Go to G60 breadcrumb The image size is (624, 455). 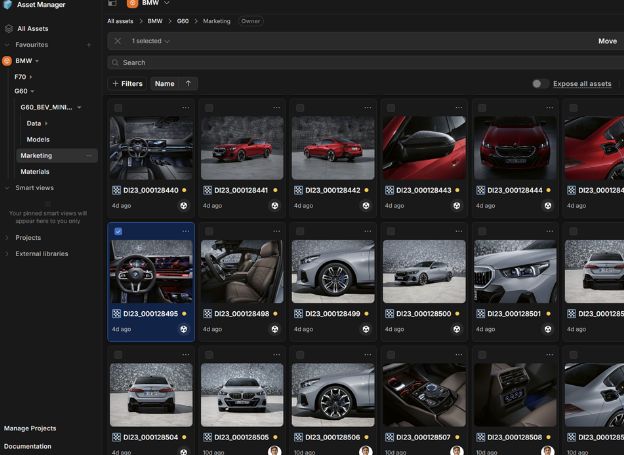pos(183,21)
